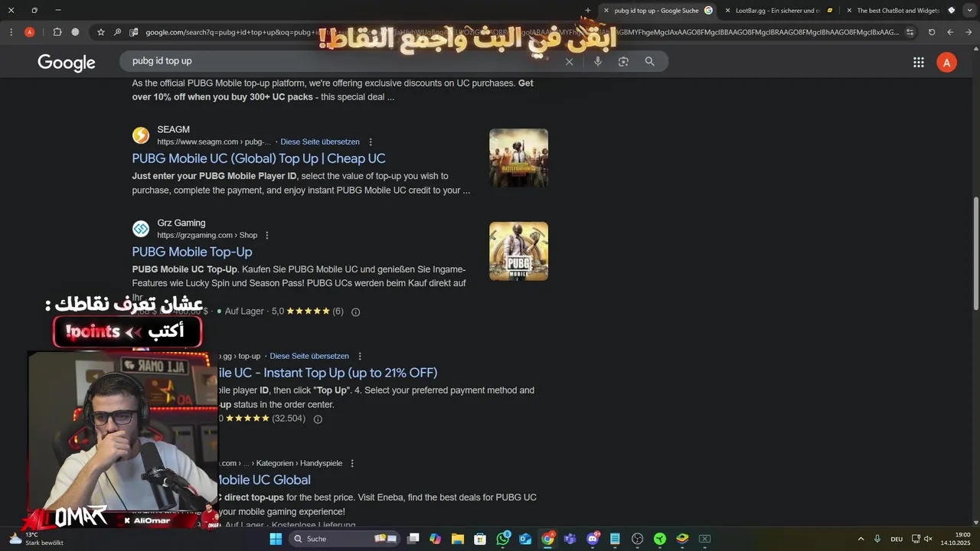980x551 pixels.
Task: Switch to the LootBar.gg tab
Action: pos(777,11)
